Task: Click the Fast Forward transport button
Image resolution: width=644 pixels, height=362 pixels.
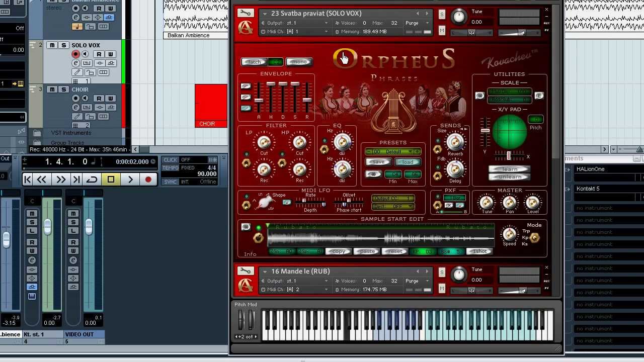Action: tap(60, 179)
